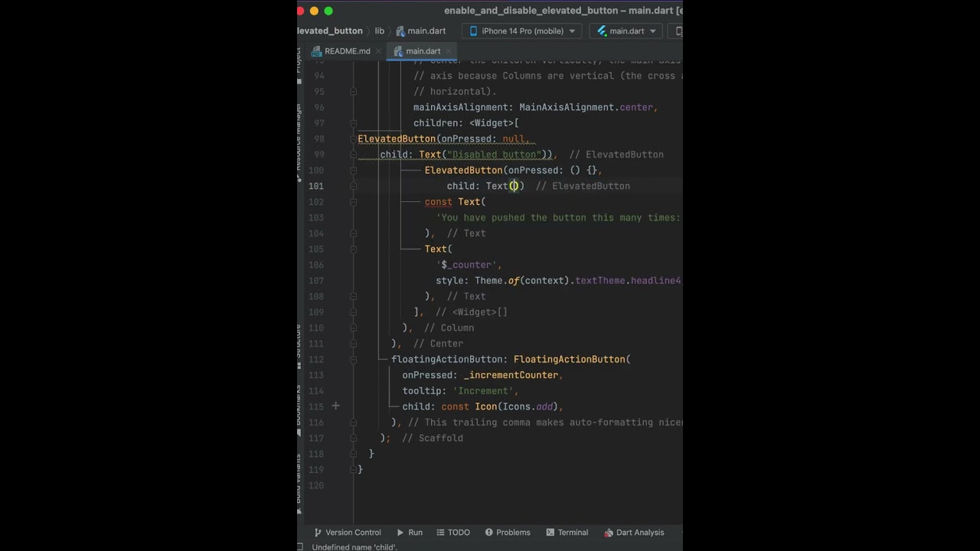Viewport: 980px width, 551px height.
Task: Collapse the fold marker on line 117
Action: [353, 439]
